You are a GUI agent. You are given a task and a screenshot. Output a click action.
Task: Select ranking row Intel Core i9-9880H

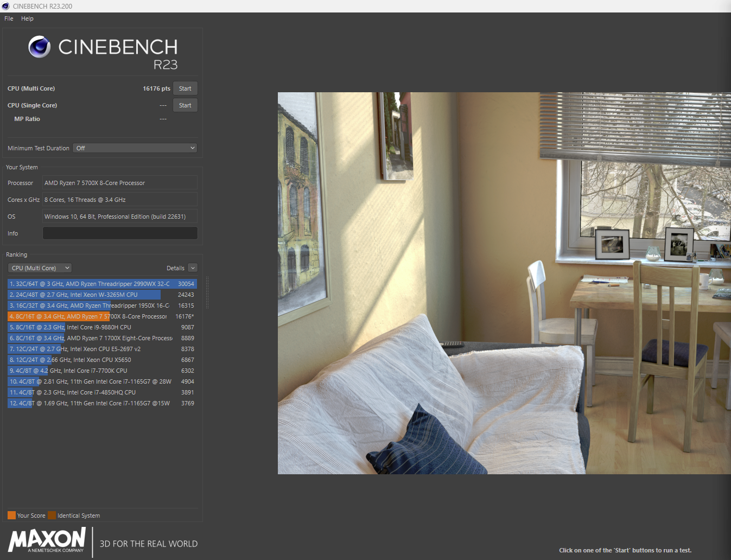[102, 327]
